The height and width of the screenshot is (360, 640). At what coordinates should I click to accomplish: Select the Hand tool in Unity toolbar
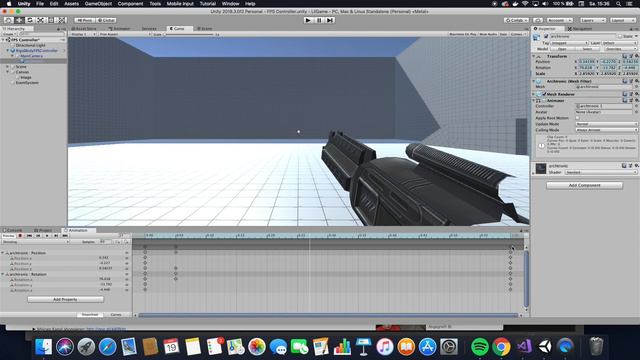[x=8, y=20]
